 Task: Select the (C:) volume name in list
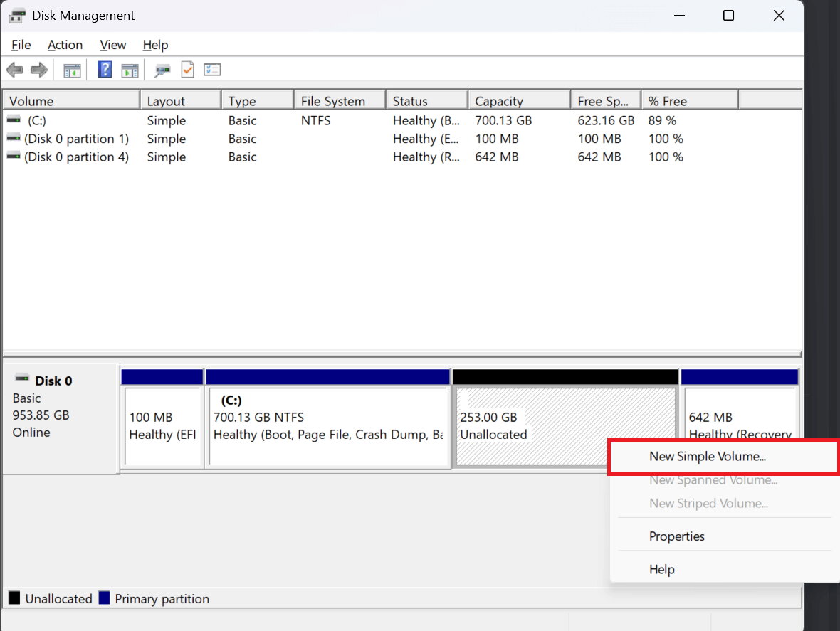click(x=37, y=120)
